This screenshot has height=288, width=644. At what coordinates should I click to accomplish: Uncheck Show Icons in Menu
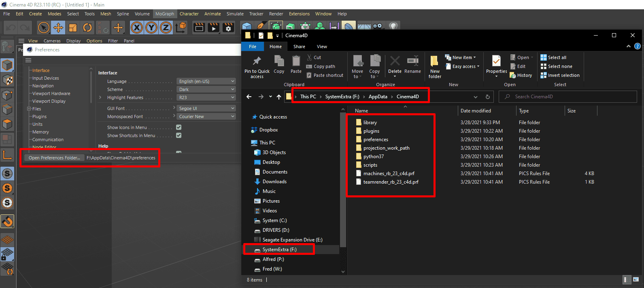179,127
